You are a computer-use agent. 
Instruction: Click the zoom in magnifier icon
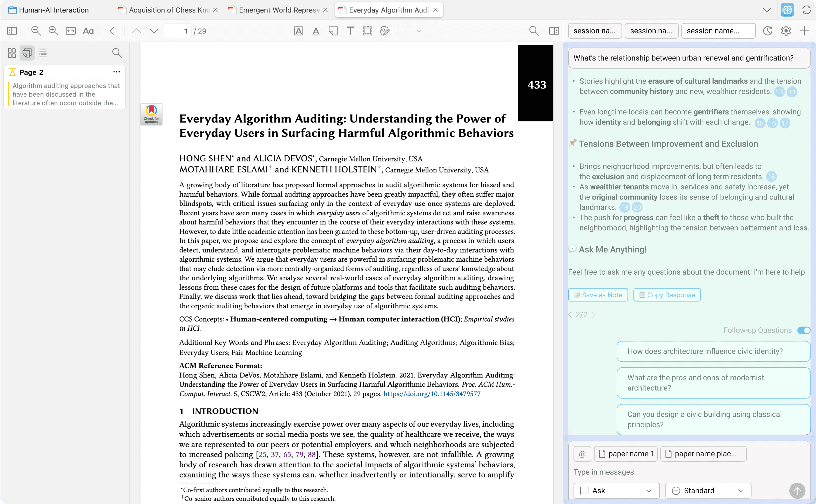pos(53,31)
